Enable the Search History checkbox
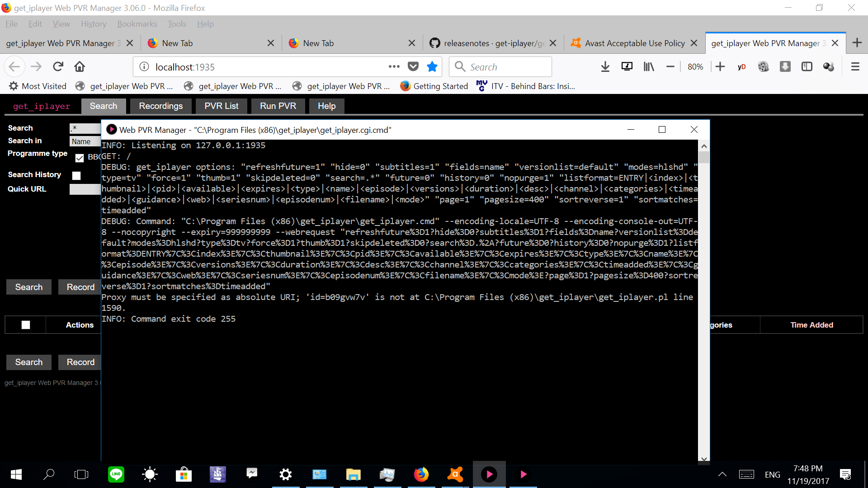868x488 pixels. (76, 175)
